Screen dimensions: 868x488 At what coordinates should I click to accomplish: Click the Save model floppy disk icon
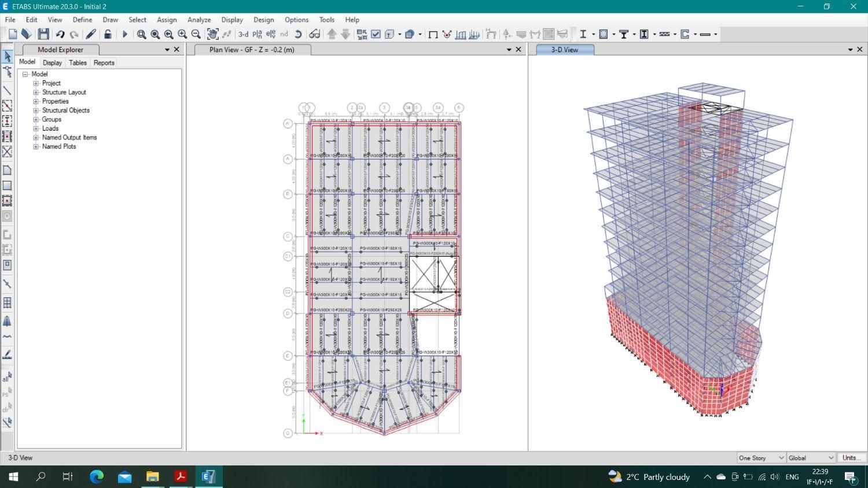[43, 35]
